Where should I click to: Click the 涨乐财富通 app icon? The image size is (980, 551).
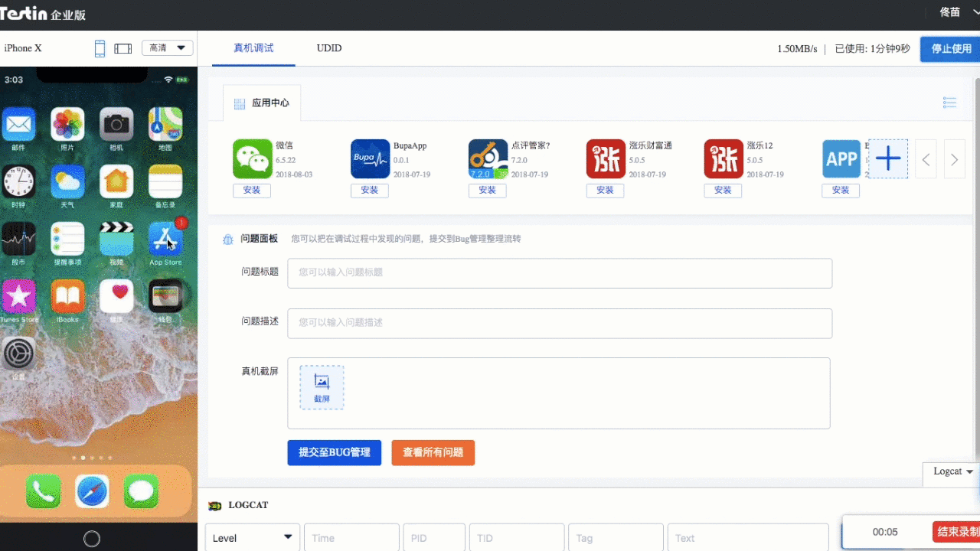point(606,158)
